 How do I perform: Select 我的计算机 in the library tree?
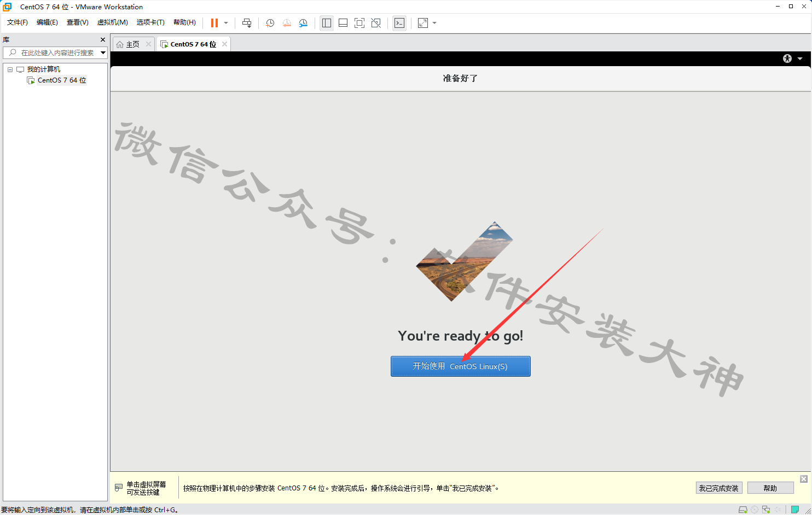tap(44, 69)
